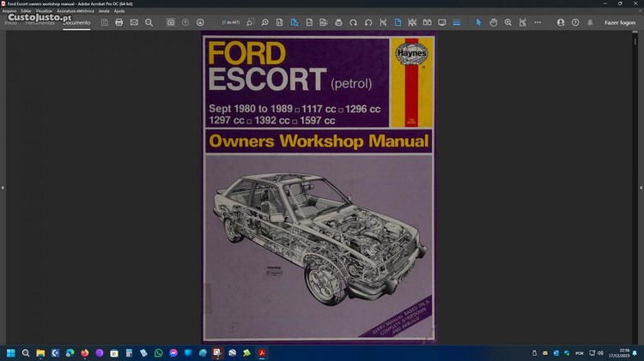Select the hand pan tool

coord(494,22)
